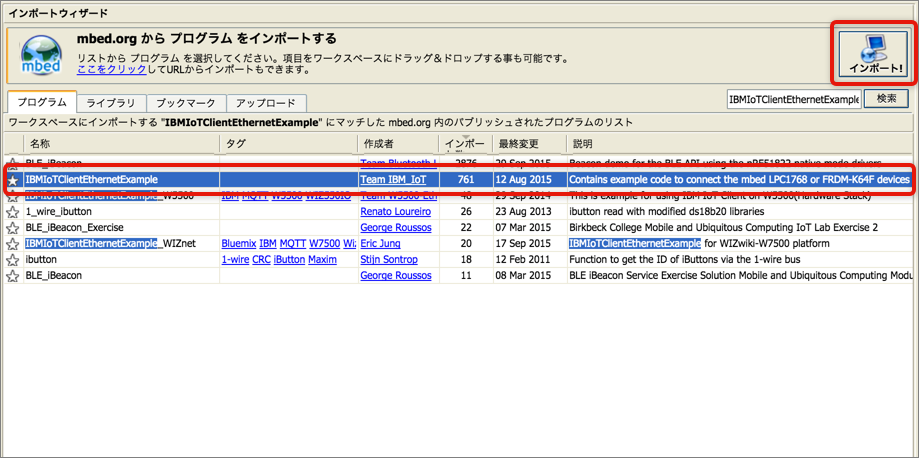Click the highlighted IBMIoTClientEthernetExample text in WIZnet description
The image size is (919, 458).
point(635,243)
